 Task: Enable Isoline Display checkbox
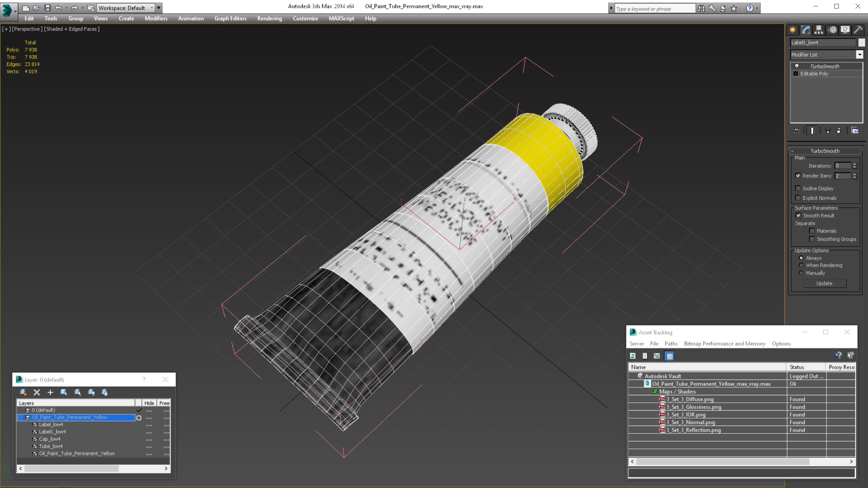[798, 188]
